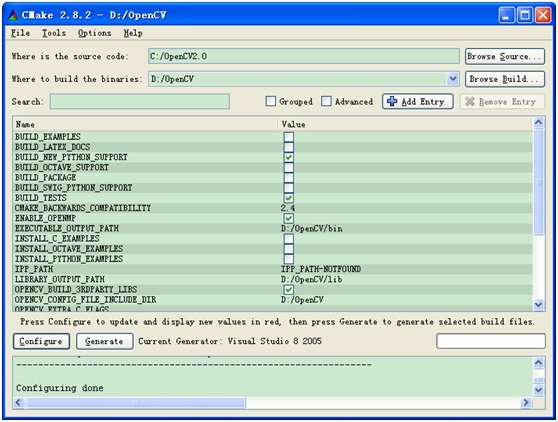Select OPENCV_BUILD_3RDPARTY_LIBS entry name

(x=76, y=289)
